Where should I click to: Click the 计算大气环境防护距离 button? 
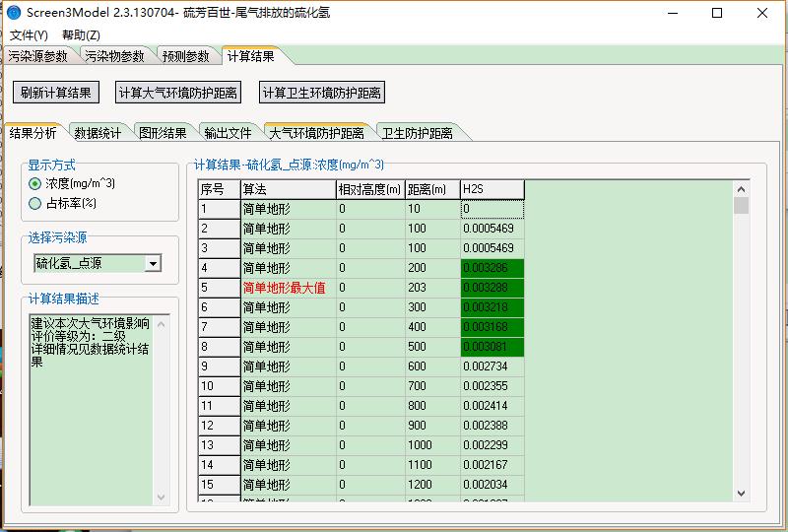178,93
